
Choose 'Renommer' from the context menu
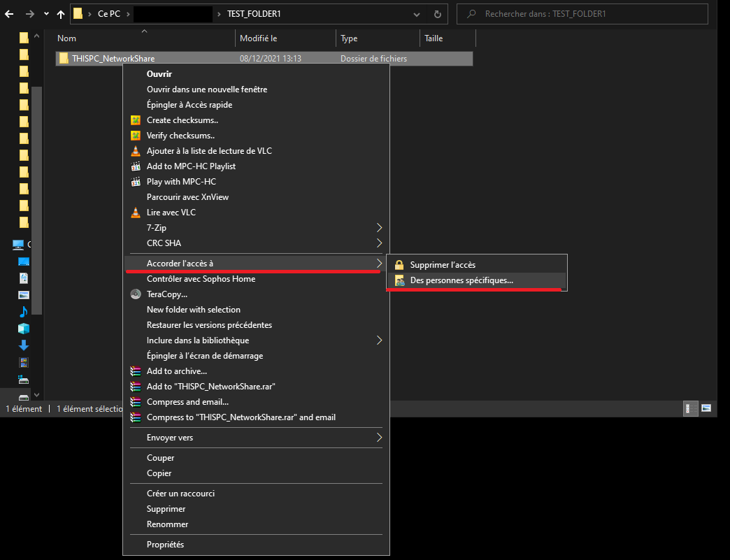click(x=167, y=524)
